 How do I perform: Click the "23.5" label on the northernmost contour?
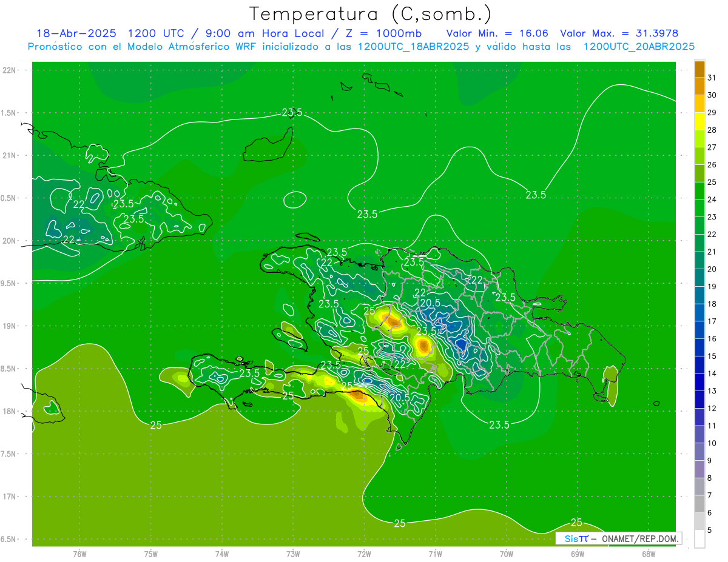(x=292, y=113)
